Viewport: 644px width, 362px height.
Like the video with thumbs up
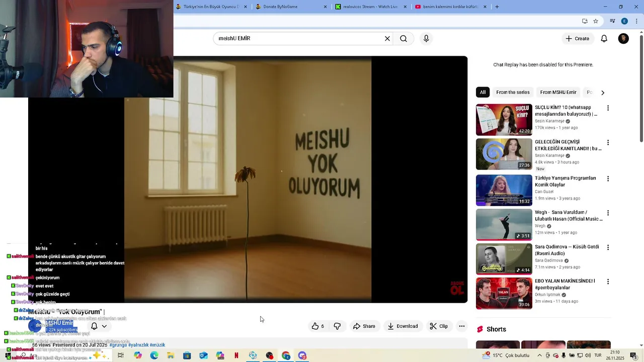coord(317,326)
